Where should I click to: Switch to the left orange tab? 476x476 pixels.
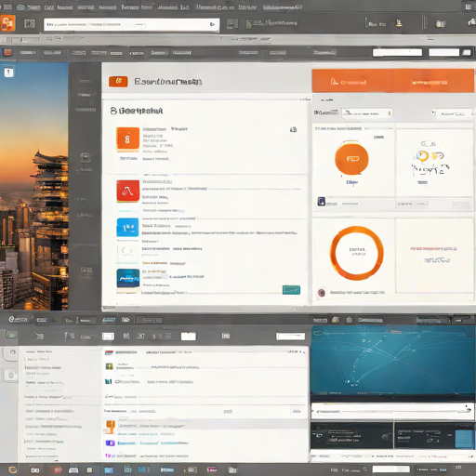[352, 81]
